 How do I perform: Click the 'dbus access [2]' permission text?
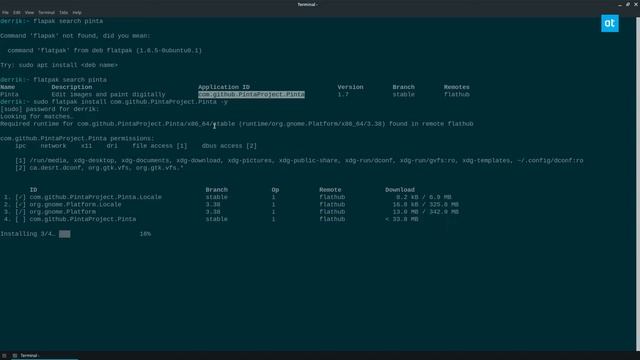tap(229, 146)
